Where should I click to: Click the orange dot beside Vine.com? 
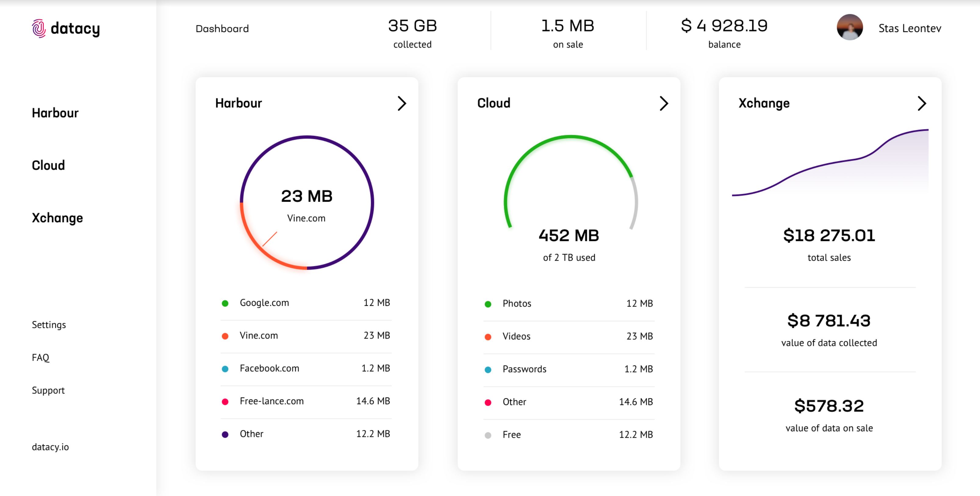click(x=225, y=336)
